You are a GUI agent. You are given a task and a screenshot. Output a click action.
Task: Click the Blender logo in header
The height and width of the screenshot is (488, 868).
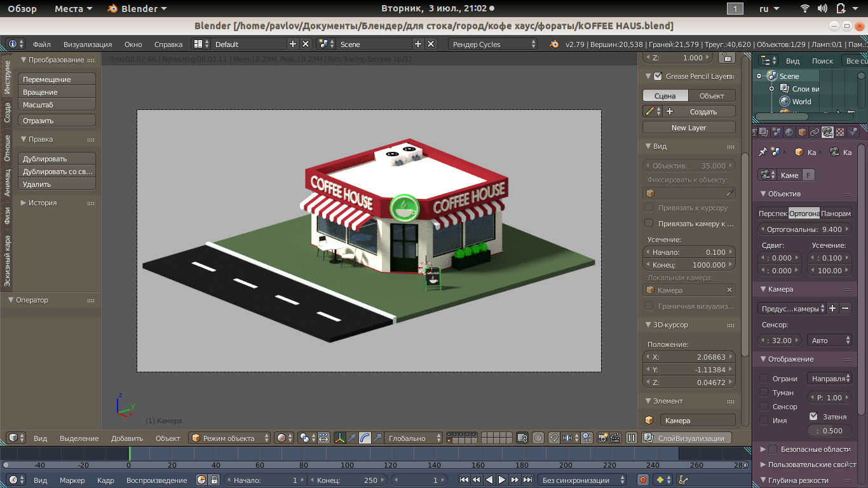pos(554,44)
